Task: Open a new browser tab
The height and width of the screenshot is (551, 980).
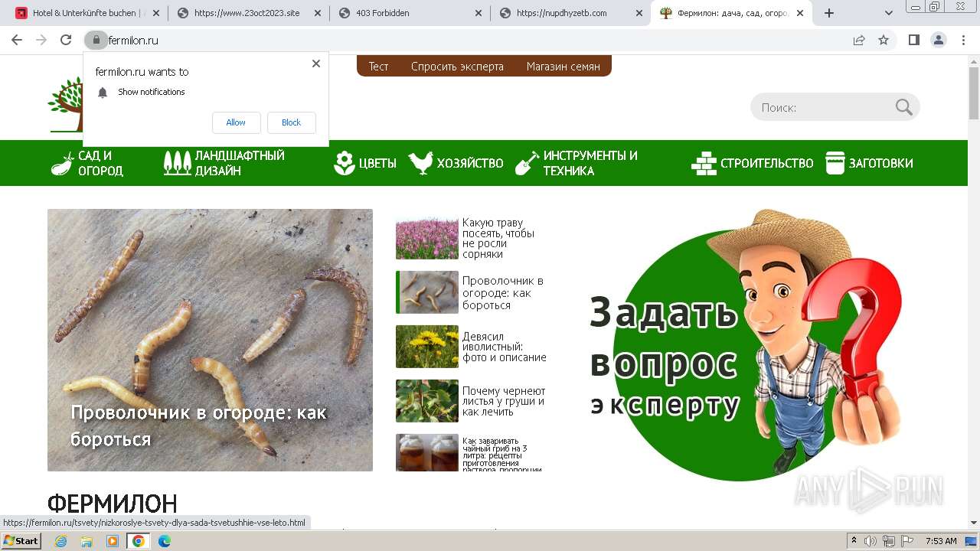Action: (828, 13)
